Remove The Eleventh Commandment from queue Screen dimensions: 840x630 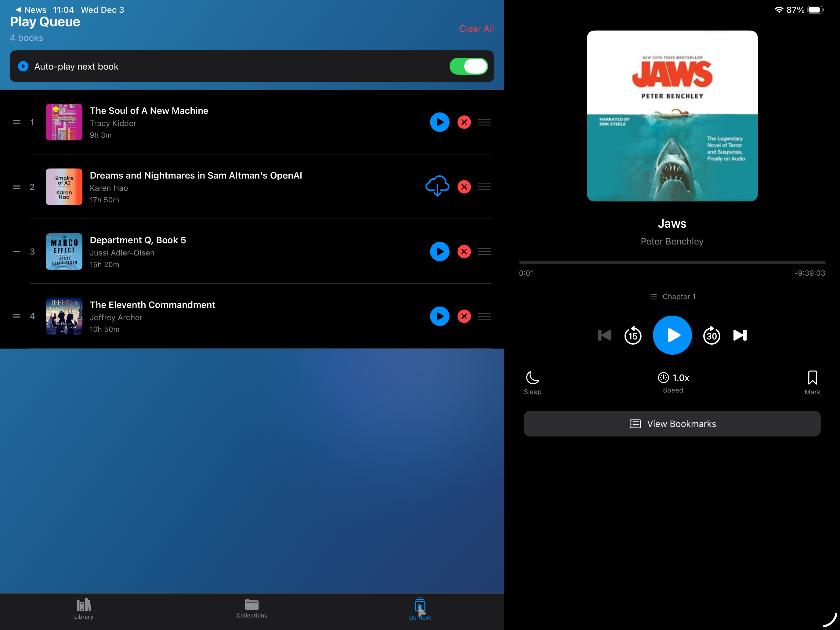[464, 316]
